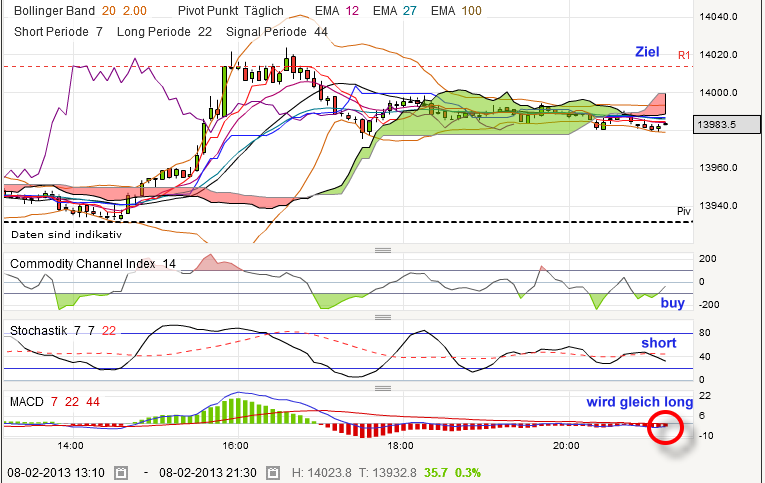Grab the divider handle above Stochastik panel
Image resolution: width=765 pixels, height=483 pixels.
pos(383,317)
